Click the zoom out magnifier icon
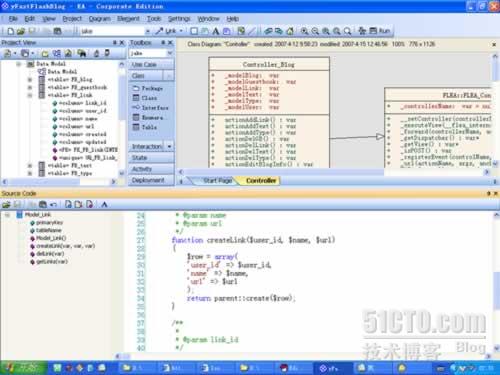Image resolution: width=500 pixels, height=375 pixels. pyautogui.click(x=315, y=31)
